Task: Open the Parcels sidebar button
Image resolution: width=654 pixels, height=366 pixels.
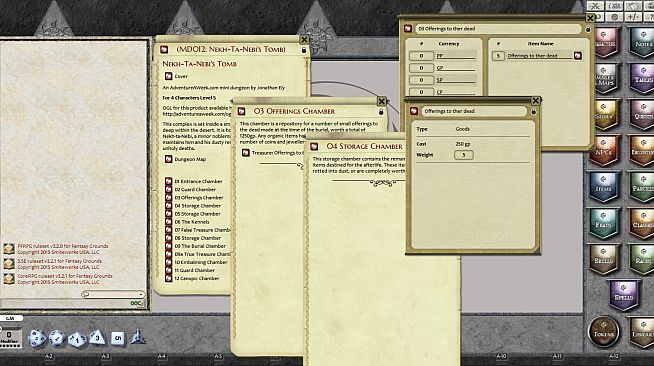Action: click(x=642, y=187)
